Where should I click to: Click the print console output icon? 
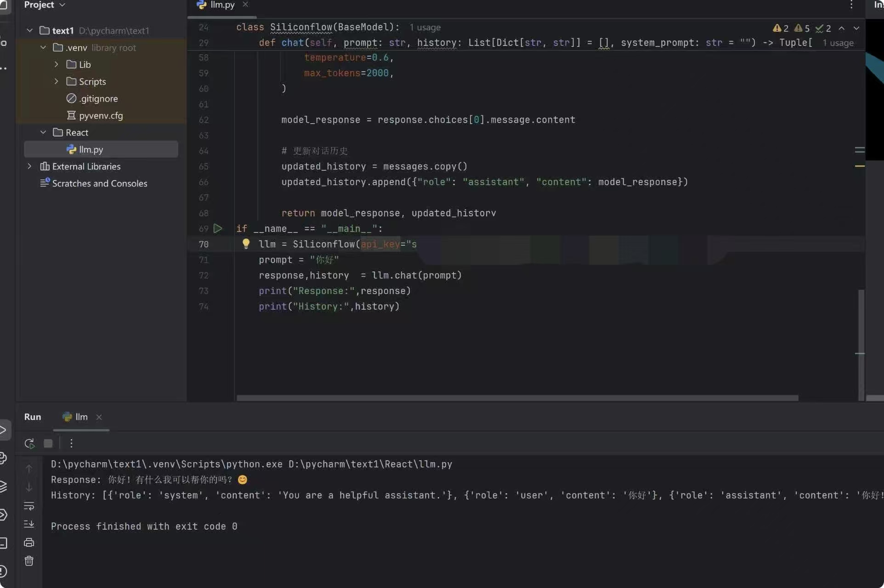(x=29, y=543)
